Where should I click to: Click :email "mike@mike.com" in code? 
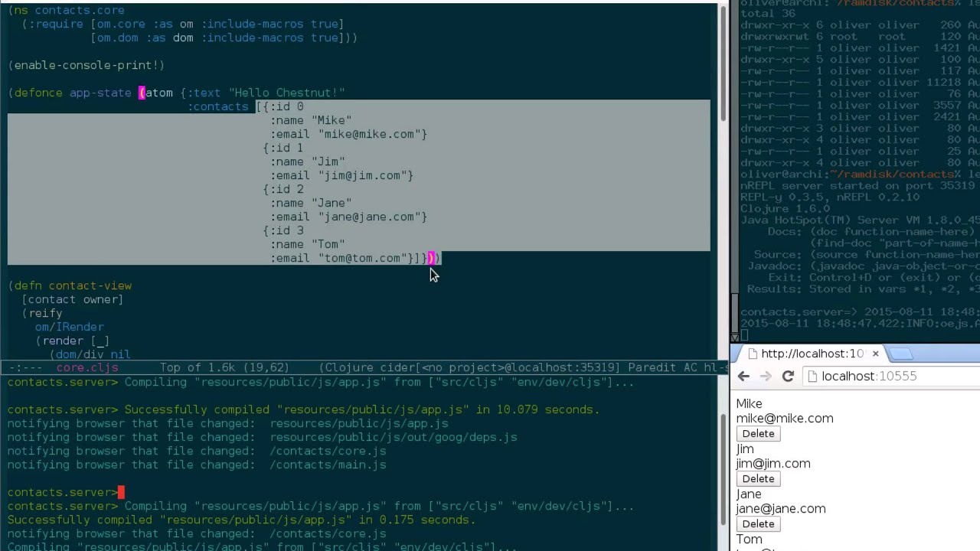point(348,135)
